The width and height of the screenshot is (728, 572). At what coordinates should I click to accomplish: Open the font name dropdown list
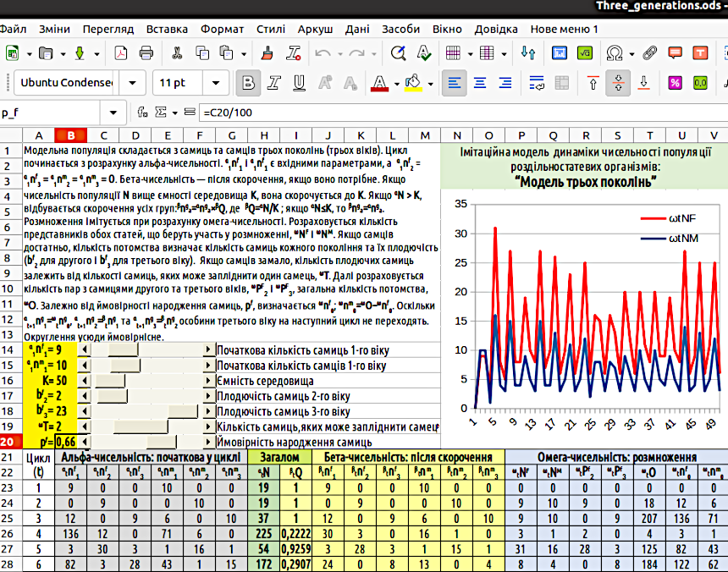pyautogui.click(x=132, y=83)
